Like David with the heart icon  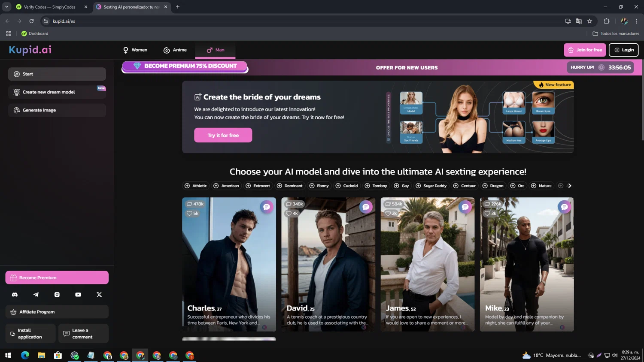289,213
